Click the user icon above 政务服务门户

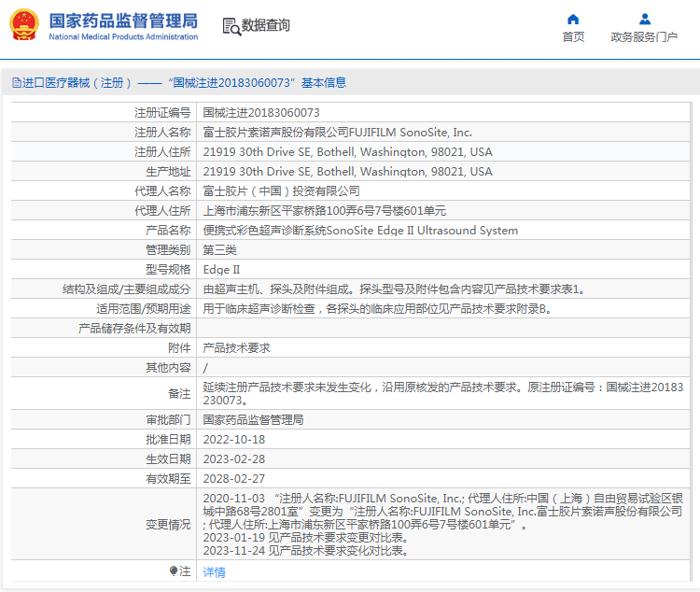pyautogui.click(x=645, y=19)
